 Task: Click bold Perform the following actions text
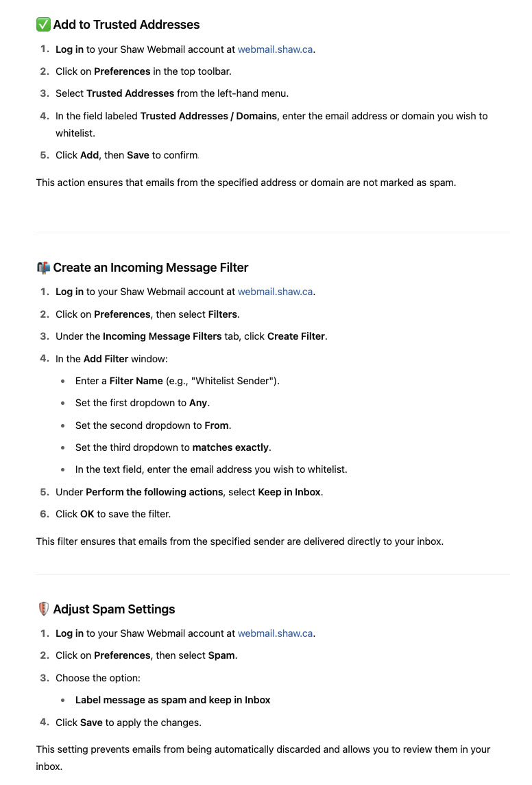click(154, 492)
